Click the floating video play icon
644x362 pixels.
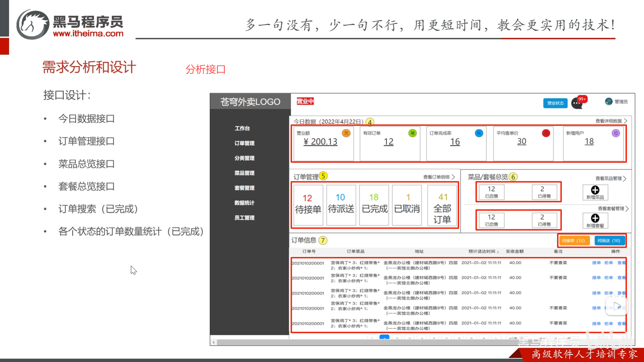coord(616,306)
